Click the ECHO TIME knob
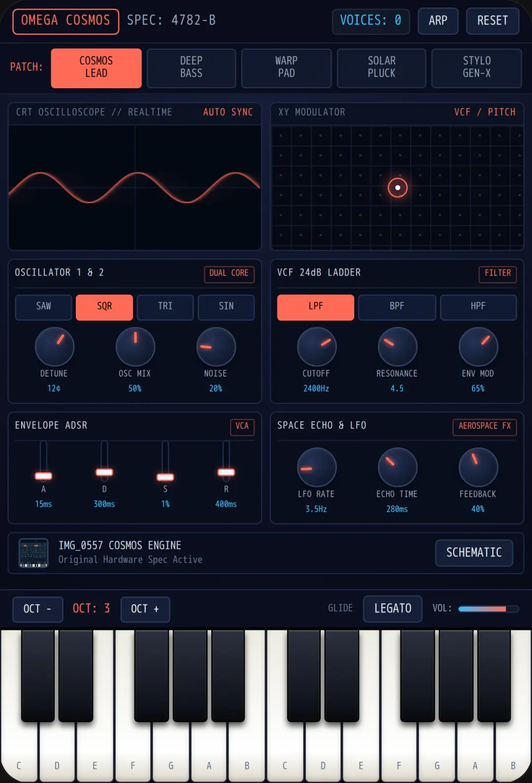 (397, 467)
